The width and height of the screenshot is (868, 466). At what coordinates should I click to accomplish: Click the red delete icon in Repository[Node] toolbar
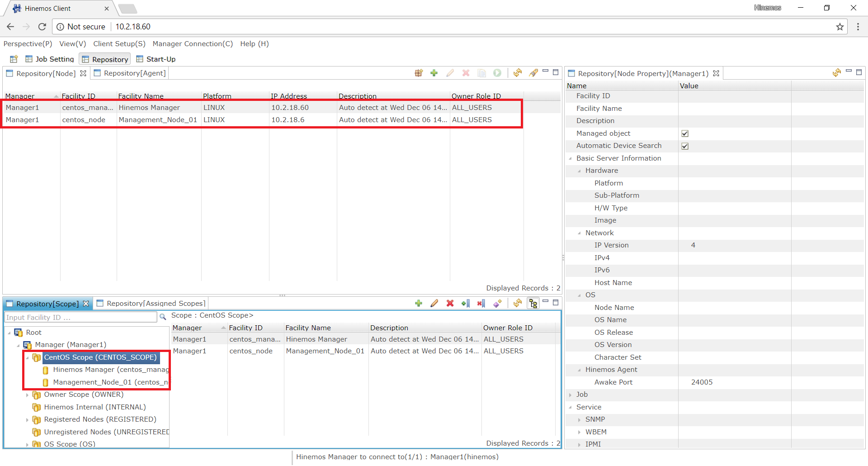pos(466,73)
